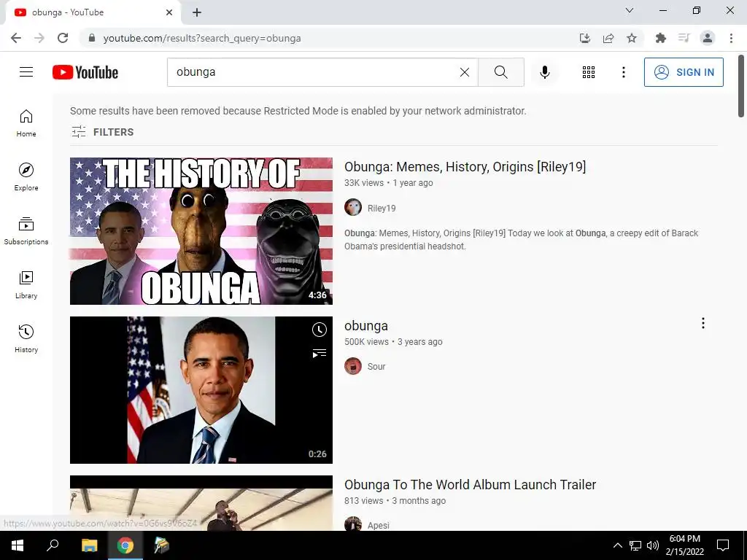Click the Riley19 video description text
The height and width of the screenshot is (560, 747).
tap(521, 239)
